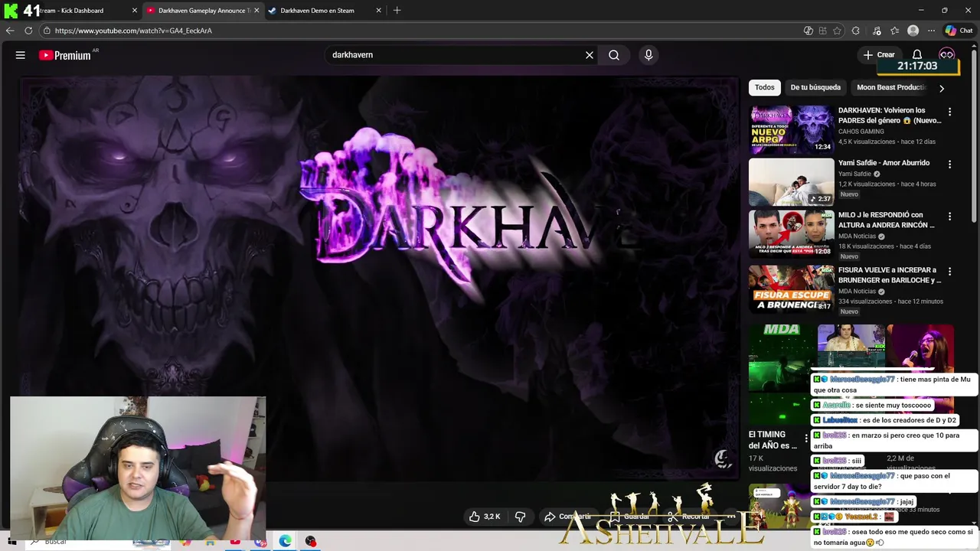Select the Todos filter chip

tap(765, 87)
